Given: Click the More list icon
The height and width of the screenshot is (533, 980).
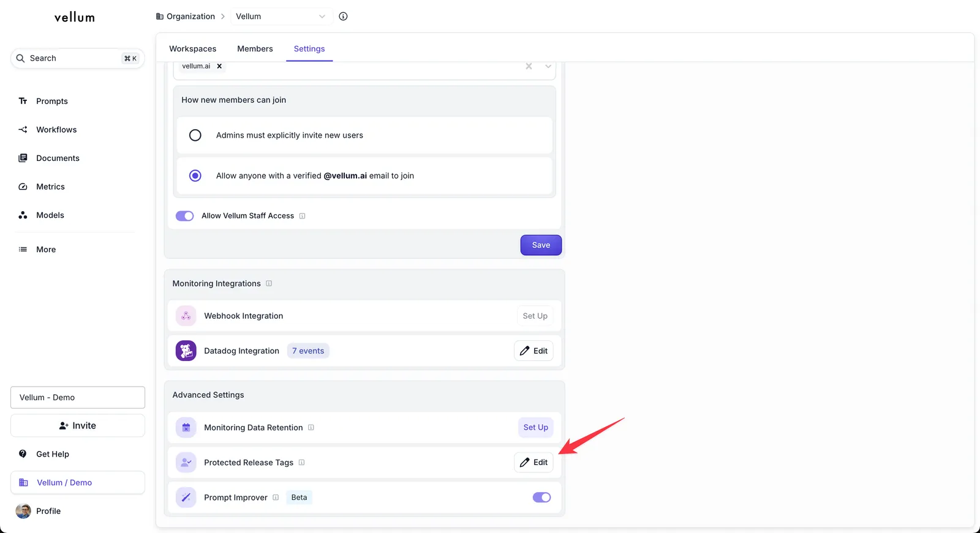Looking at the screenshot, I should click(23, 250).
